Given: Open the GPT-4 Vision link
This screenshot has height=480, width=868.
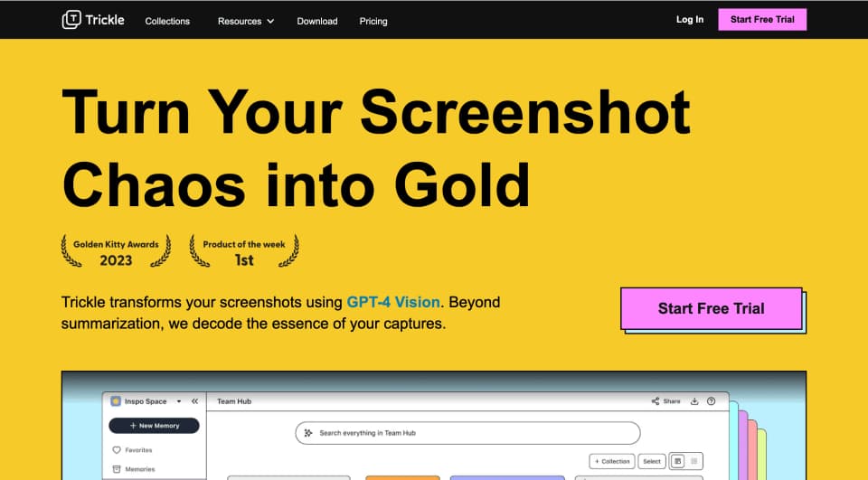Looking at the screenshot, I should coord(393,302).
